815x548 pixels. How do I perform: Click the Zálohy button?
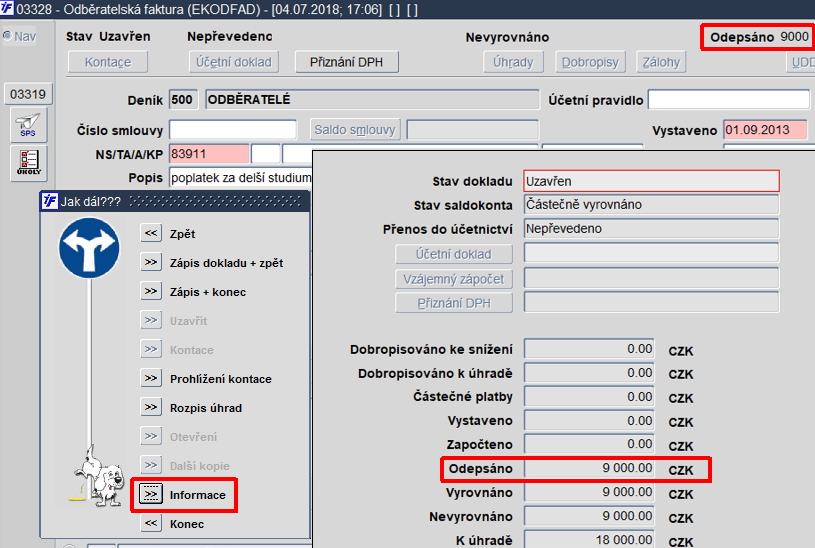tap(661, 62)
